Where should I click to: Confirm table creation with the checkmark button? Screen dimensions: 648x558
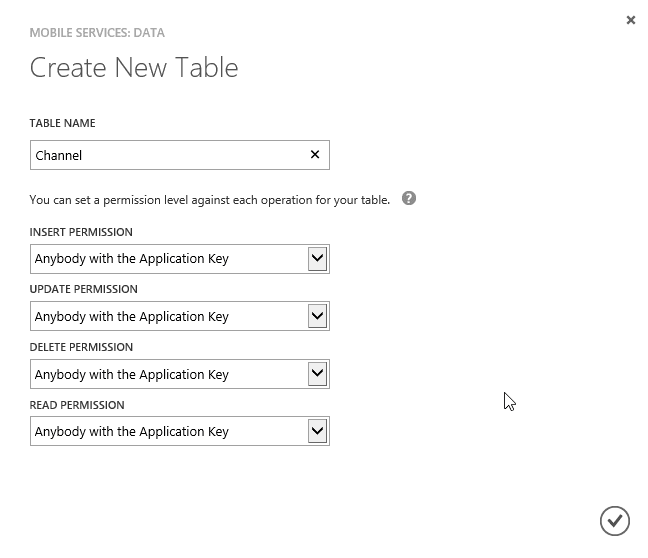point(615,521)
